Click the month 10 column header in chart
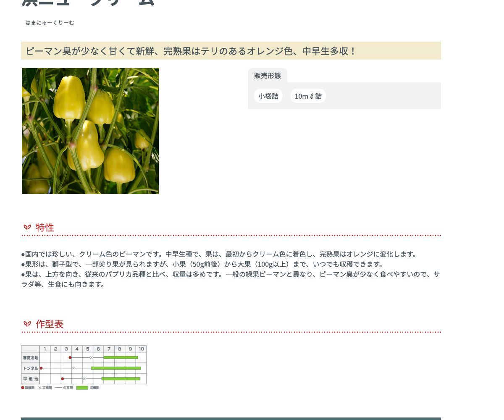504x420 pixels. (x=142, y=349)
